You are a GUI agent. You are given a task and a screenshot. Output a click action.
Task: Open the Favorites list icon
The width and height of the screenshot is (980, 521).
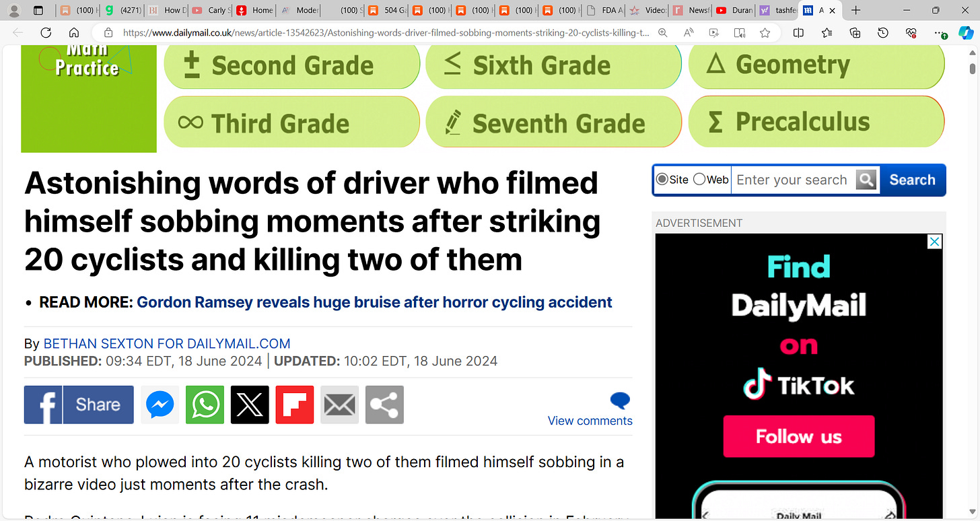point(827,32)
